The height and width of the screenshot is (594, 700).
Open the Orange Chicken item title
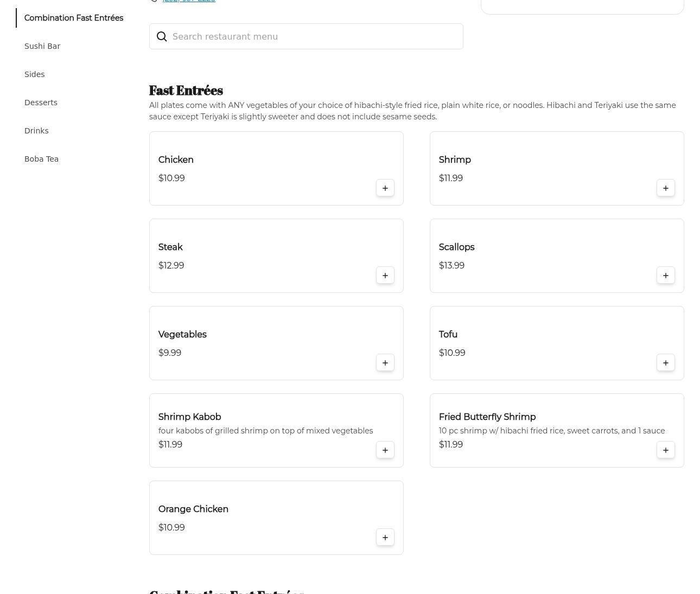point(193,509)
